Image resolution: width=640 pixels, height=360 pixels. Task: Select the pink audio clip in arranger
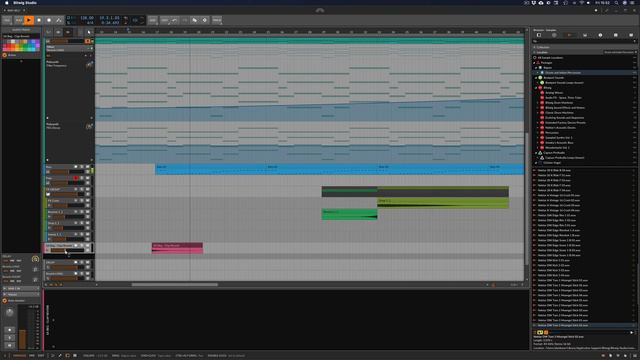(177, 248)
